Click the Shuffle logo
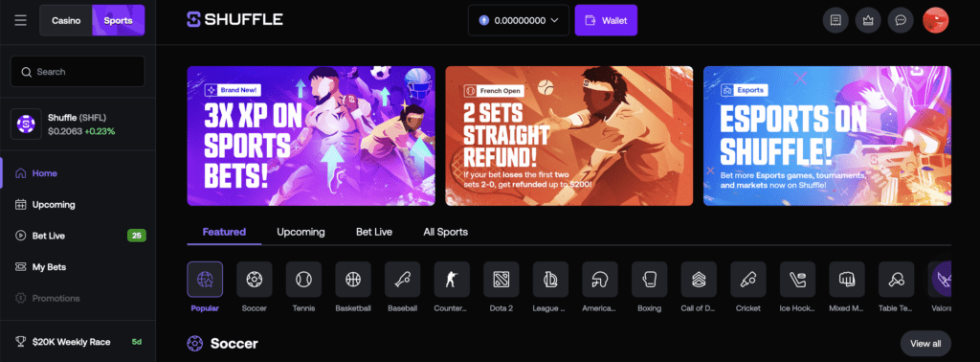 235,19
